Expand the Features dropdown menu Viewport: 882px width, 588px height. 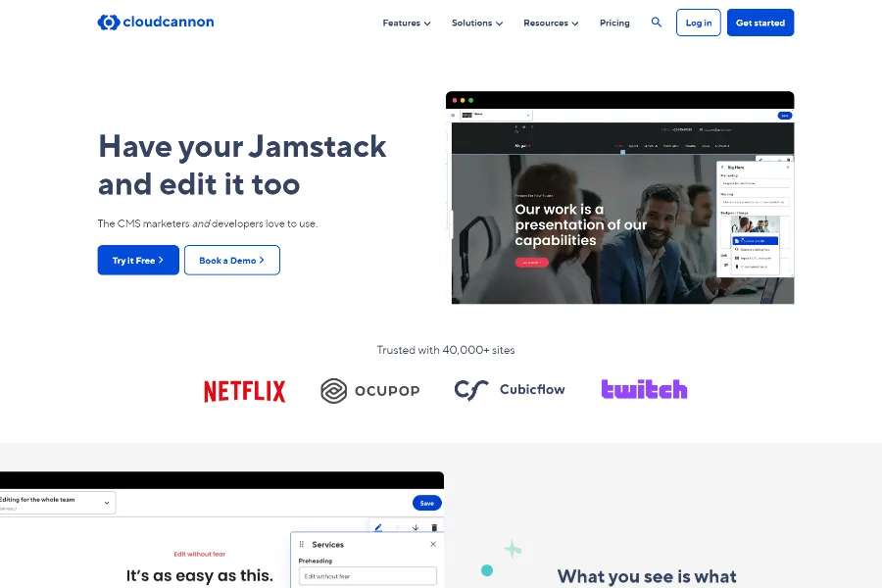407,23
